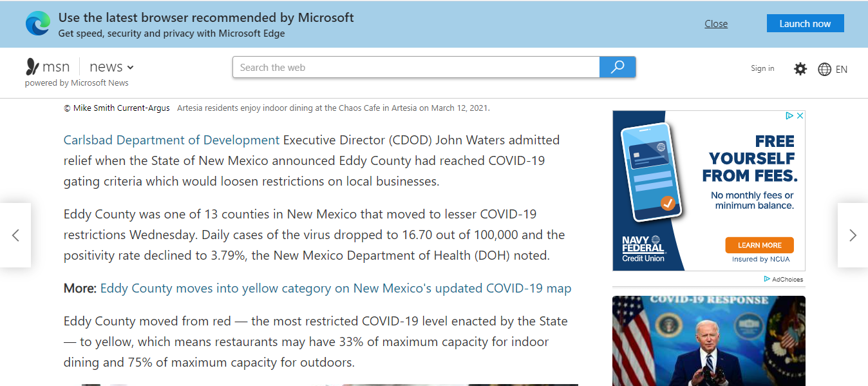Click the MSN butterfly logo
Screen dimensions: 868x386
pyautogui.click(x=32, y=67)
